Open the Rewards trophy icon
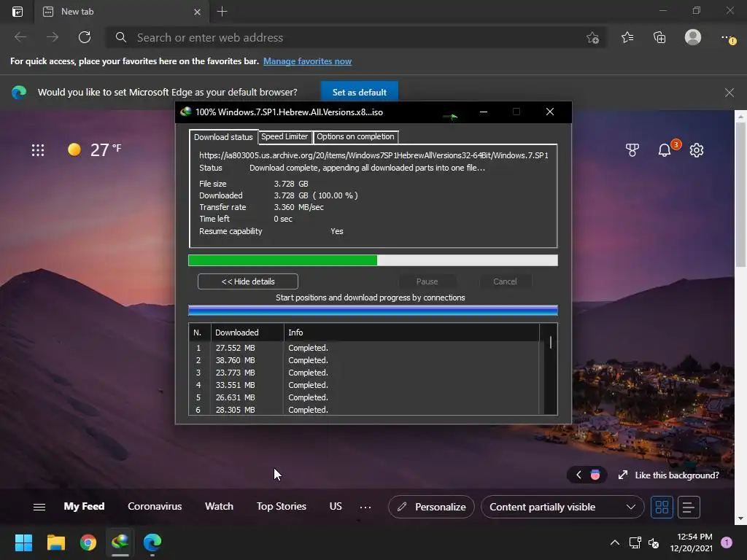Image resolution: width=747 pixels, height=560 pixels. click(632, 150)
